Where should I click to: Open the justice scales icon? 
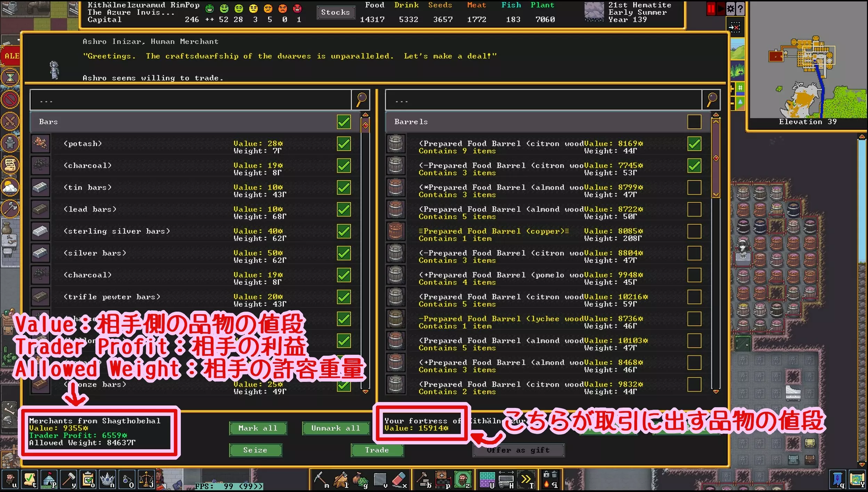(x=146, y=479)
